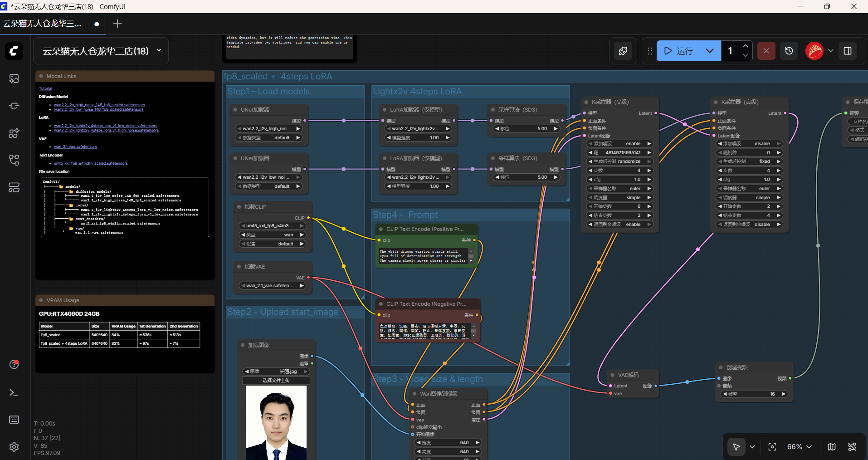The height and width of the screenshot is (460, 868).
Task: Open umt5_xxl_fp8_e4m3fn_scaled.safetensors link
Action: coord(91,163)
